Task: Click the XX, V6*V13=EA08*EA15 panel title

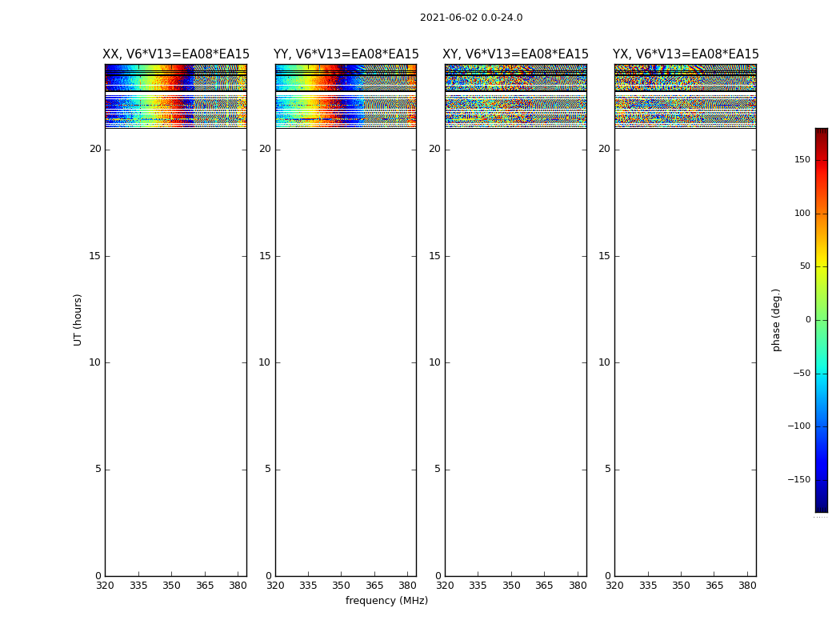Action: tap(176, 54)
